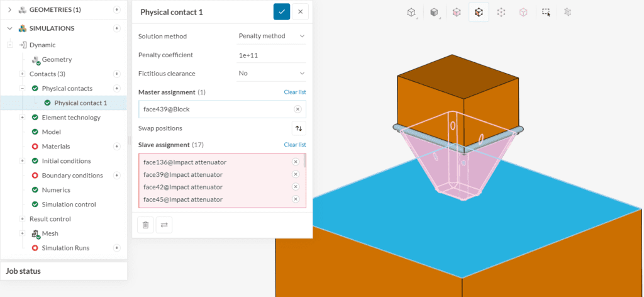Screen dimensions: 644x297
Task: Remove face136@Impact attenuator from slave list
Action: 296,162
